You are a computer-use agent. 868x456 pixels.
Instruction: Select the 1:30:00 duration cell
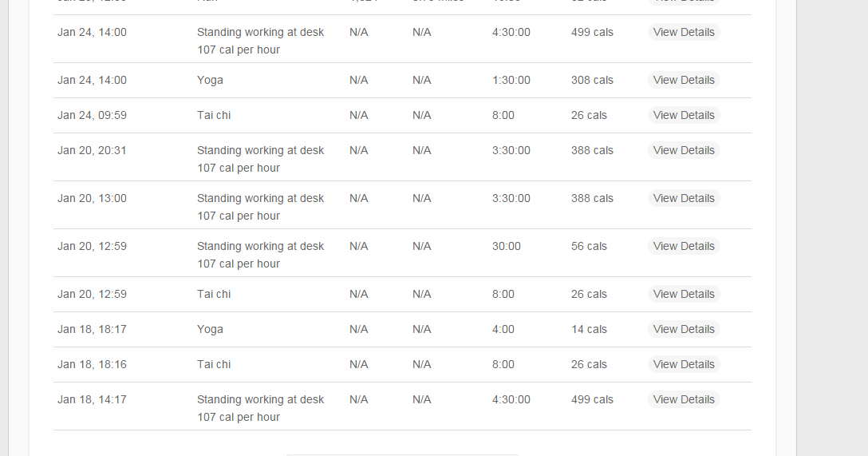pyautogui.click(x=511, y=80)
